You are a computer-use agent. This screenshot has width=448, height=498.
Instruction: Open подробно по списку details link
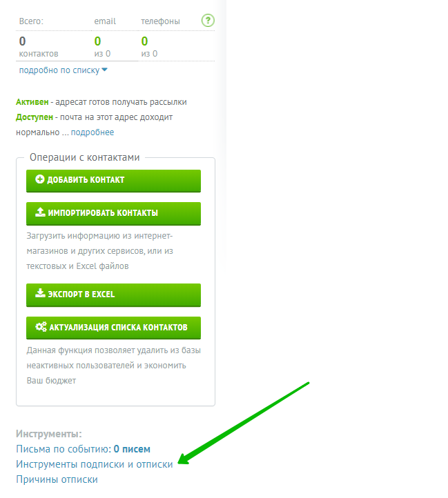click(59, 70)
